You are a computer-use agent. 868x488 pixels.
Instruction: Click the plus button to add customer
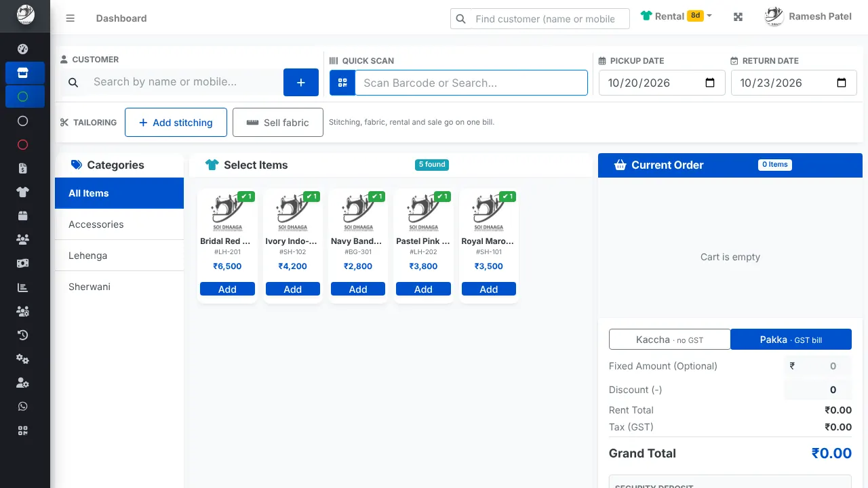[301, 83]
